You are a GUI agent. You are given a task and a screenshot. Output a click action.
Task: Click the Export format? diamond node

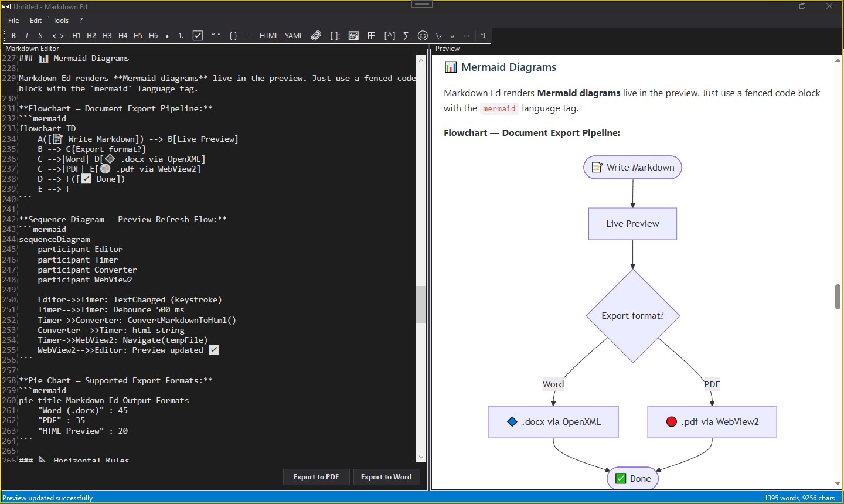[633, 316]
